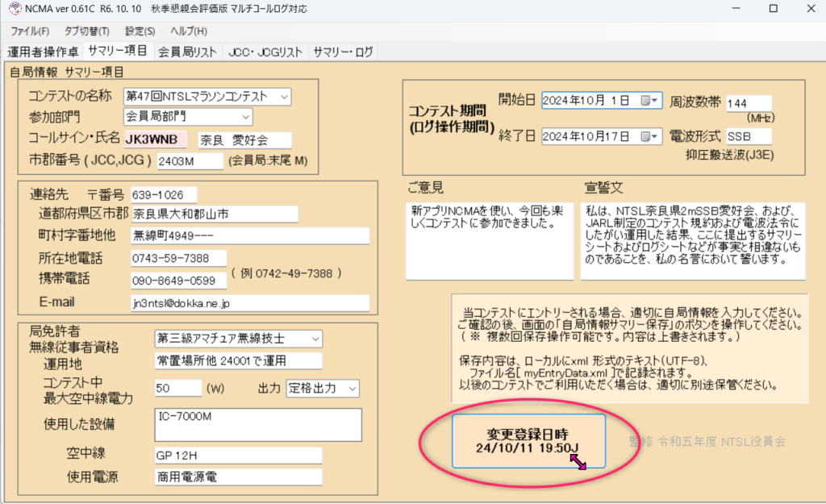
Task: Open the 設定(S) menu
Action: [x=140, y=31]
